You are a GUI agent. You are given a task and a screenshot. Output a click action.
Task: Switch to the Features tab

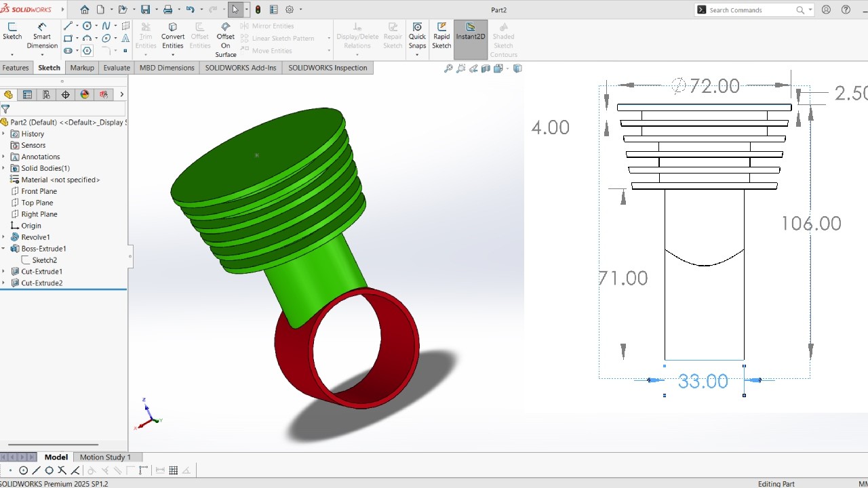16,68
